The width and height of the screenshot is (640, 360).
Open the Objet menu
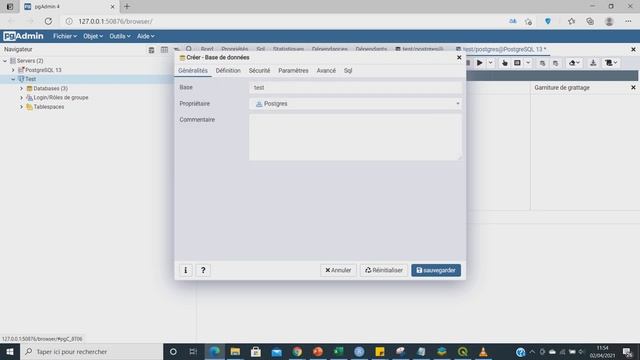pos(93,36)
